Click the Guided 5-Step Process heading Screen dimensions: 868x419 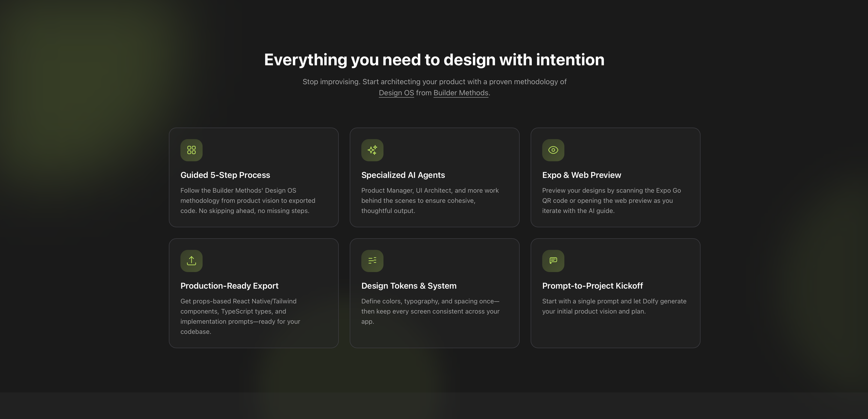point(225,175)
